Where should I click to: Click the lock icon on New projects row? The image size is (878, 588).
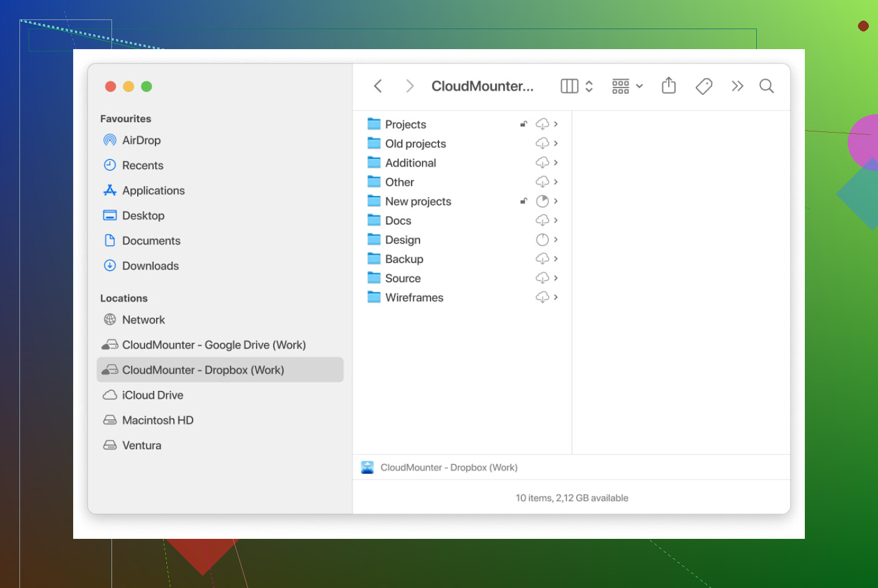(523, 201)
